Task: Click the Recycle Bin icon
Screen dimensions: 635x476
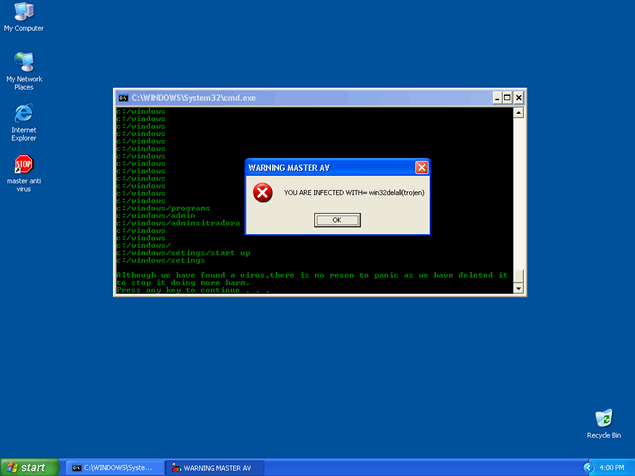Action: (x=603, y=418)
